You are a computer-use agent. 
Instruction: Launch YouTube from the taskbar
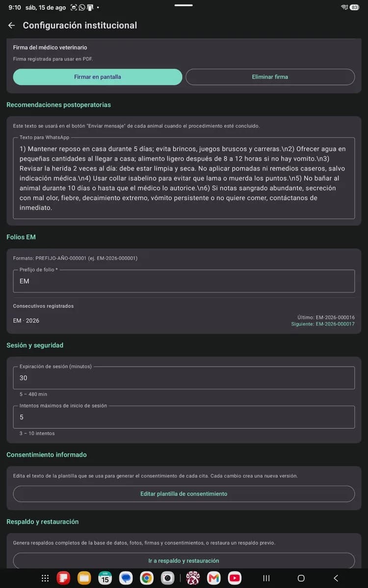point(235,578)
